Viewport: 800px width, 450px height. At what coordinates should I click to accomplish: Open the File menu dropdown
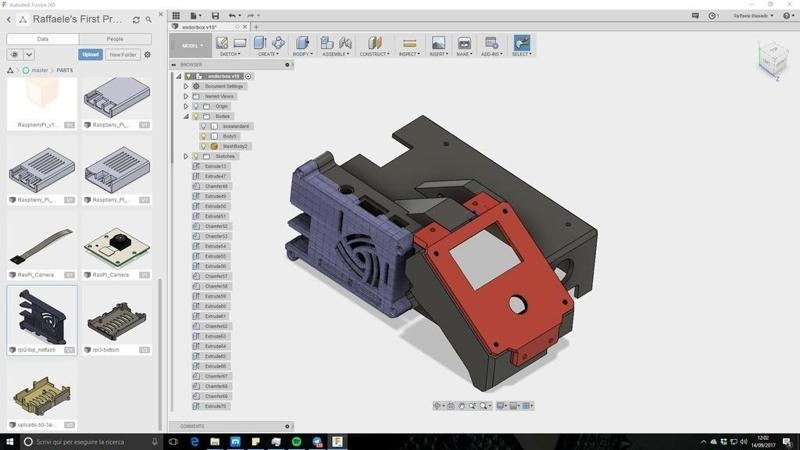pyautogui.click(x=196, y=15)
